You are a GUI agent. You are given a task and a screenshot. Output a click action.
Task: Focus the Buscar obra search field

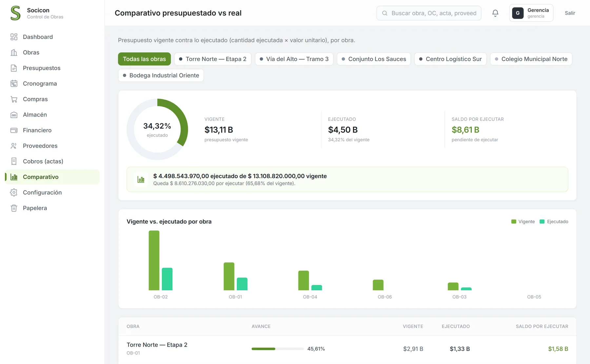[x=429, y=13]
